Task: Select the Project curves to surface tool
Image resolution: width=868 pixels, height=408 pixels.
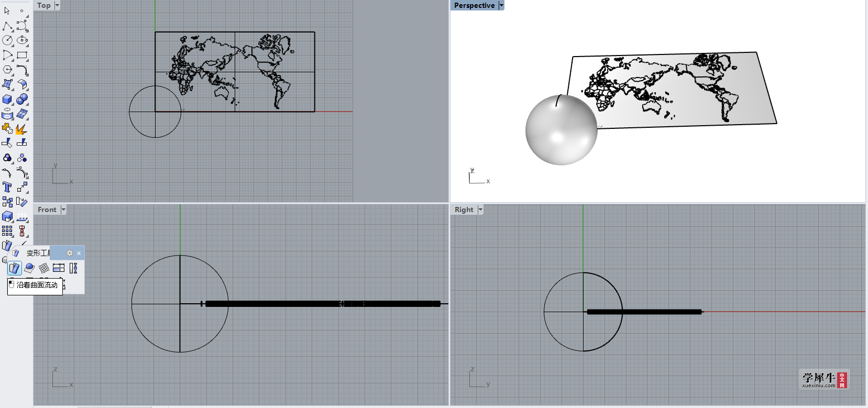Action: pos(7,114)
